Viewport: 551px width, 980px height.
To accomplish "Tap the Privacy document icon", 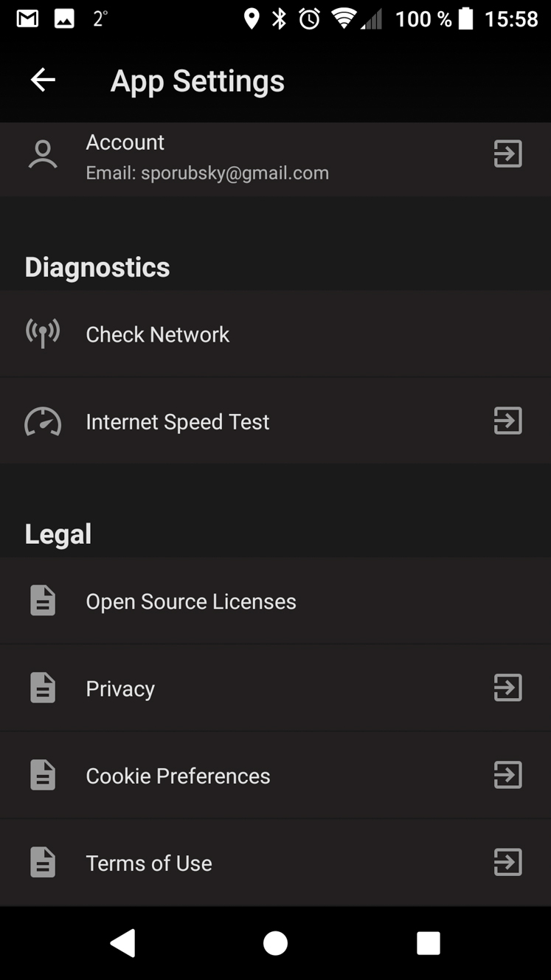I will point(43,688).
